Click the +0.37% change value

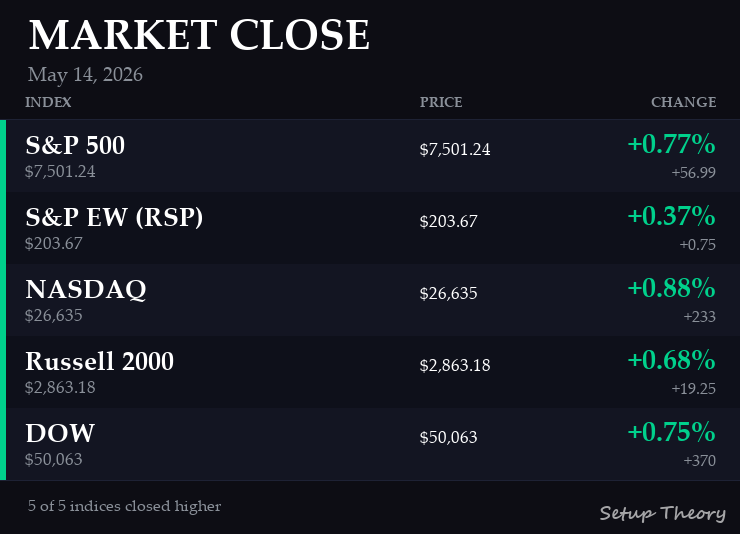click(x=671, y=216)
